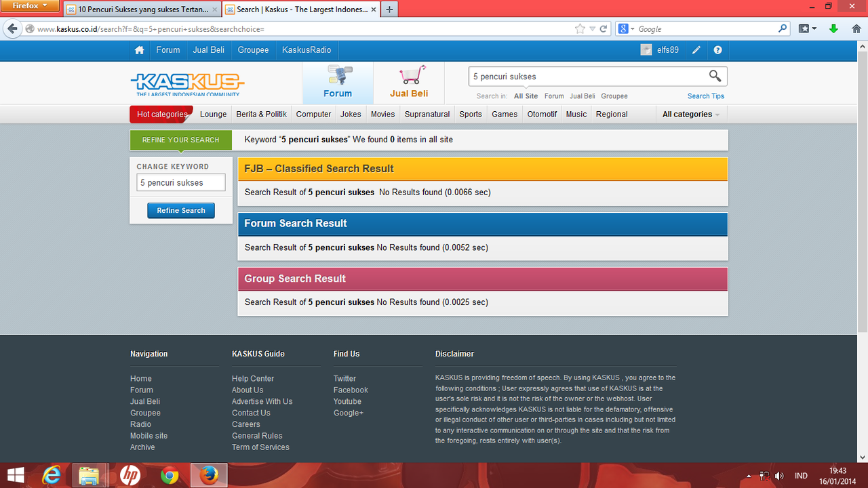868x488 pixels.
Task: Open the Forum tab with speech bubble icon
Action: 338,83
